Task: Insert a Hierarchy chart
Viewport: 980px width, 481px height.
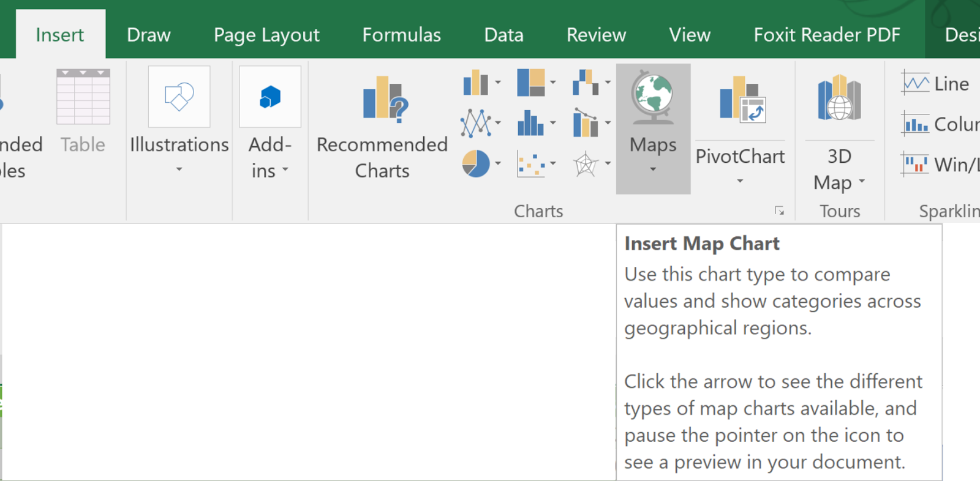Action: 536,82
